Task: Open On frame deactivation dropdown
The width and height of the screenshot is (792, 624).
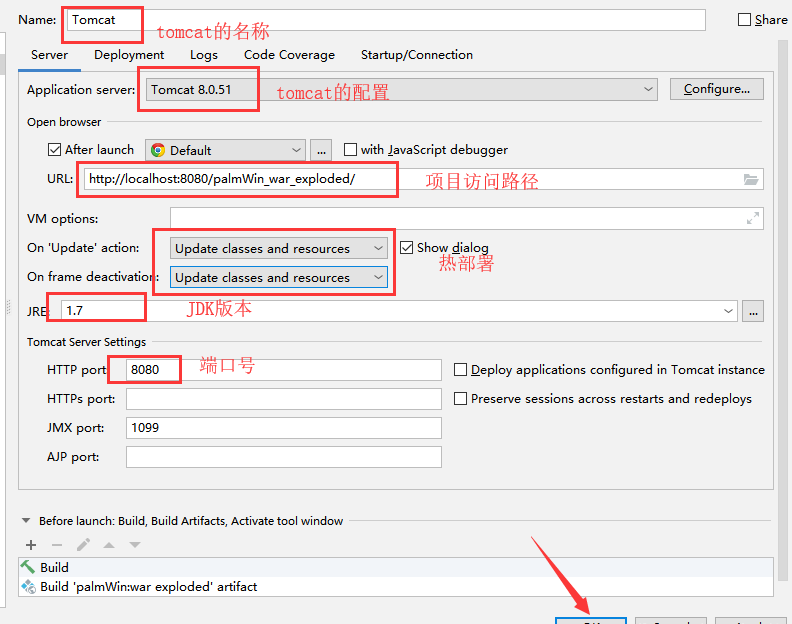Action: pyautogui.click(x=279, y=277)
